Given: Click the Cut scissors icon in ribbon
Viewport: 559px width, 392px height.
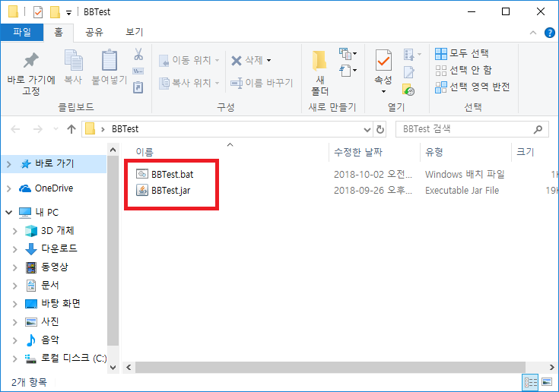Looking at the screenshot, I should pos(138,54).
